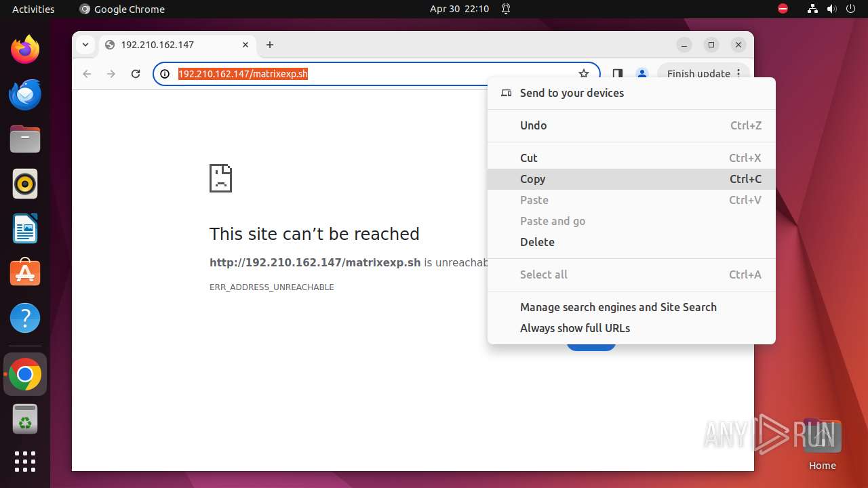Open the Google Chrome app menu
The image size is (868, 488).
122,9
